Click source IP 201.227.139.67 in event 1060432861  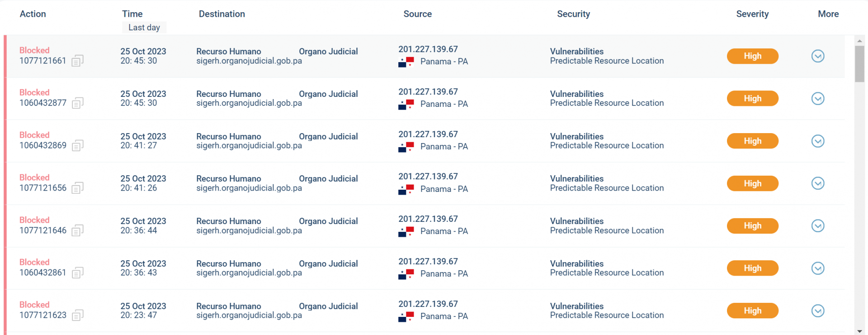coord(428,262)
